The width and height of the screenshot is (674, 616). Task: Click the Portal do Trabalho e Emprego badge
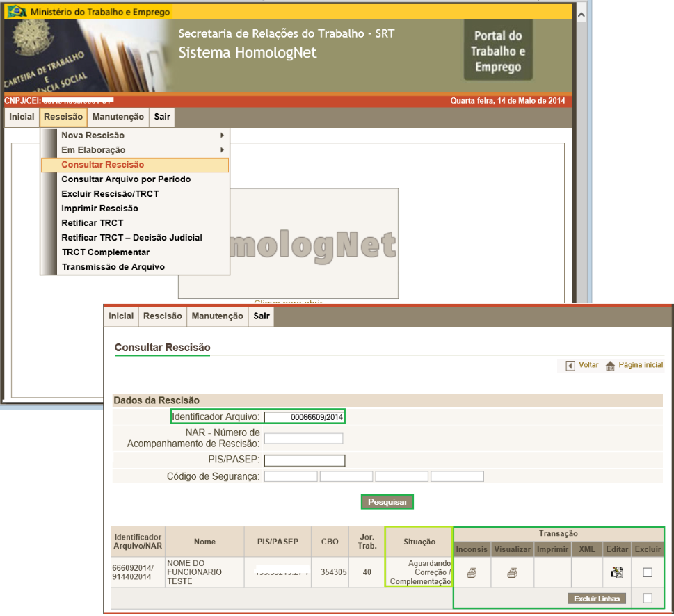498,50
